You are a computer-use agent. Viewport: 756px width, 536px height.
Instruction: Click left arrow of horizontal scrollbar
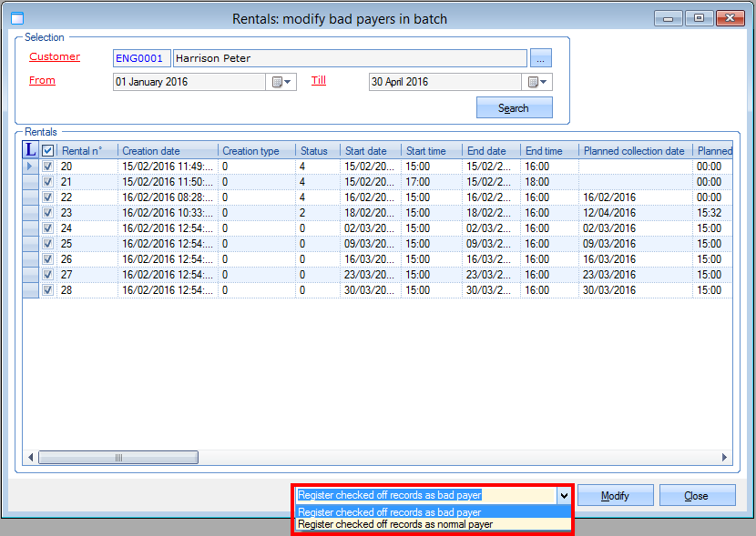[30, 458]
